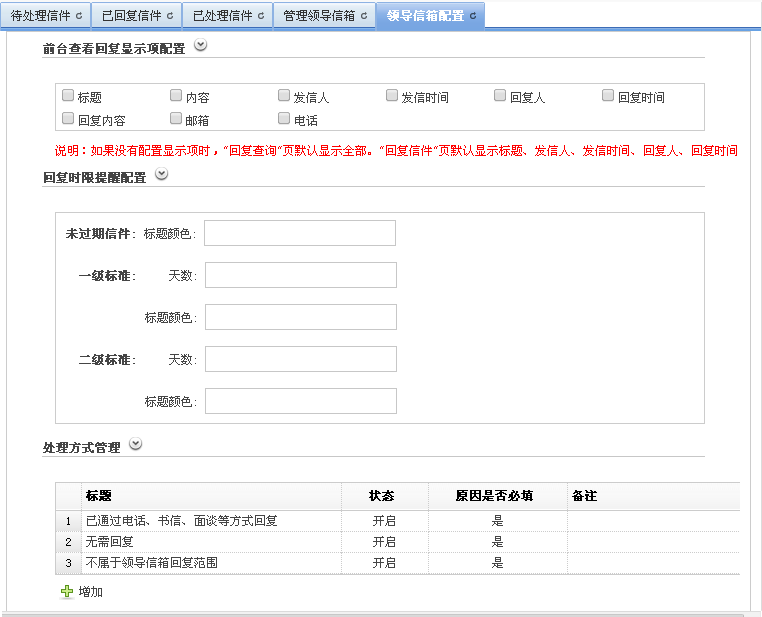Click refresh icon on 已回复信件 tab
Image resolution: width=762 pixels, height=617 pixels.
pyautogui.click(x=169, y=16)
